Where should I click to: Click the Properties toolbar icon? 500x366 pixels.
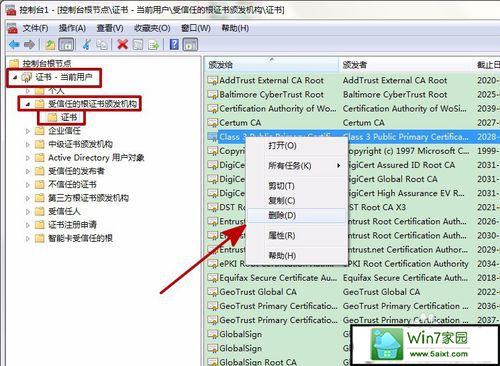tap(138, 44)
